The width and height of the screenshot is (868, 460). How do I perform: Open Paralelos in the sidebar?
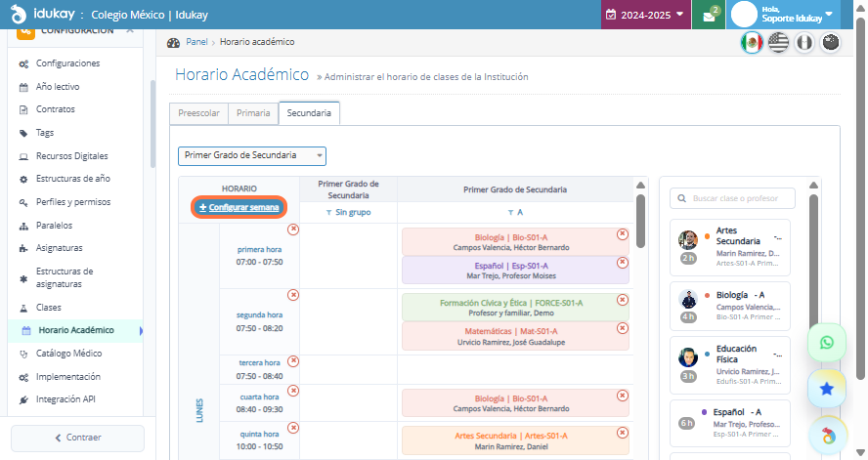click(55, 225)
